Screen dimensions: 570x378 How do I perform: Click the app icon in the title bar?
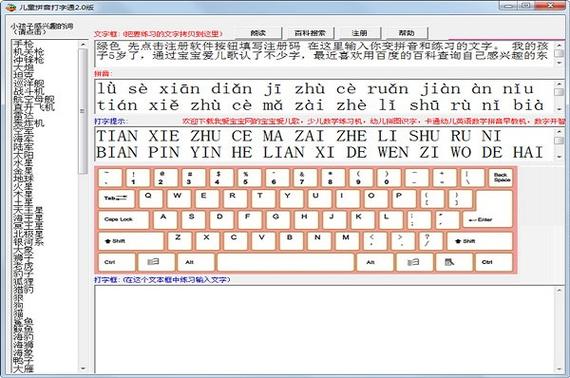coord(10,6)
